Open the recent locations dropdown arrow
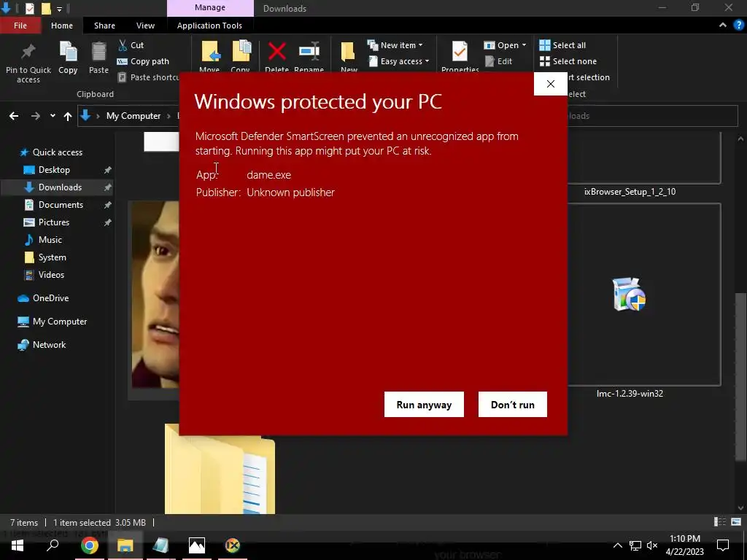747x560 pixels. 53,116
